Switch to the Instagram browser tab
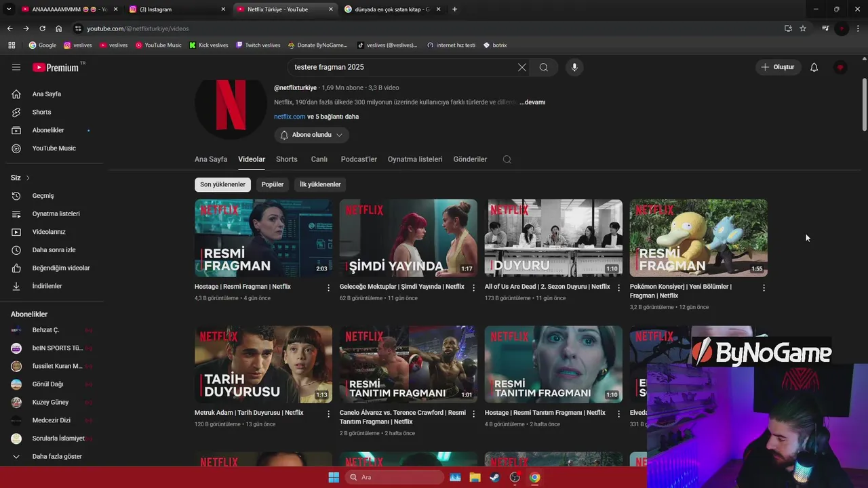The height and width of the screenshot is (488, 868). pyautogui.click(x=178, y=9)
